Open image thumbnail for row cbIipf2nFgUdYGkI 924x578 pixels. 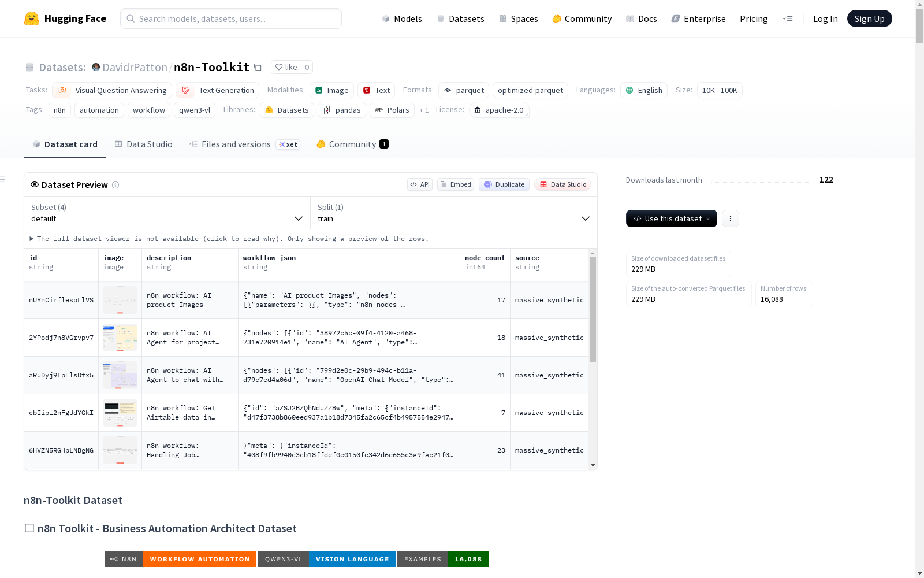click(x=120, y=413)
